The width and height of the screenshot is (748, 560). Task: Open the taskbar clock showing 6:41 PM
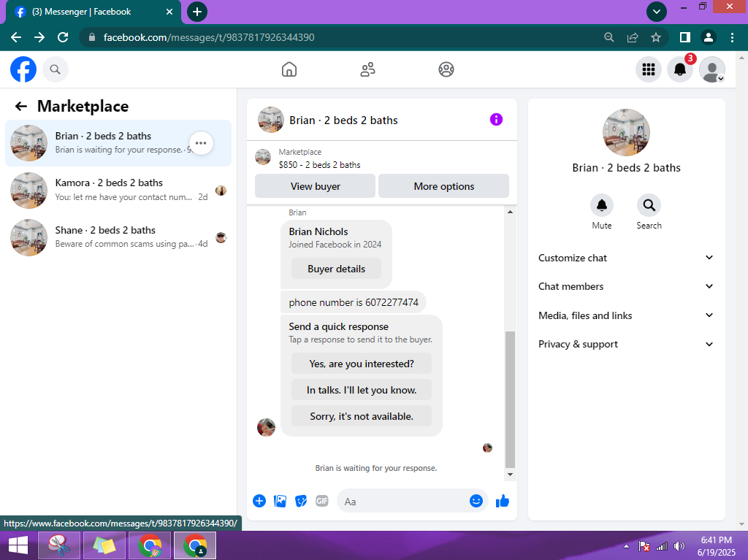click(717, 546)
